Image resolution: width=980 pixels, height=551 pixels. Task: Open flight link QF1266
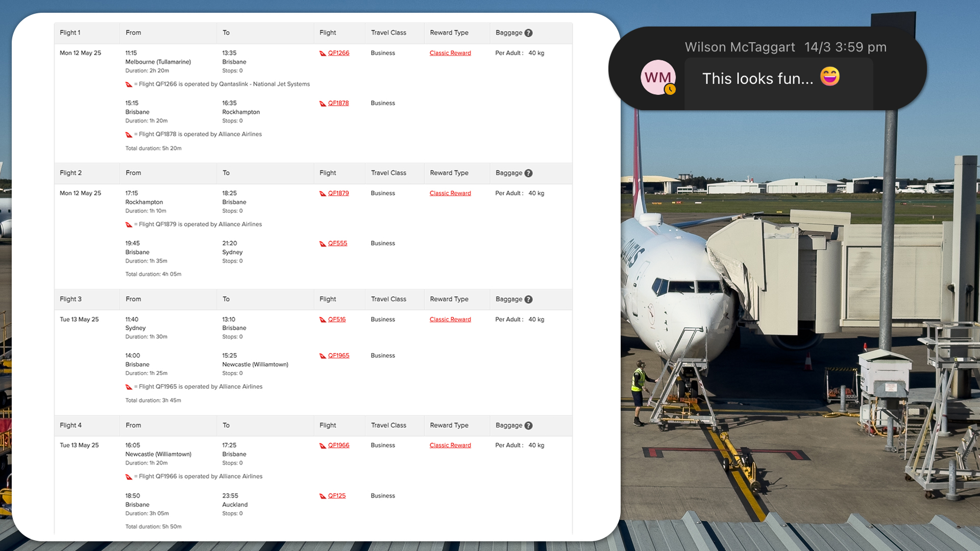click(x=338, y=53)
